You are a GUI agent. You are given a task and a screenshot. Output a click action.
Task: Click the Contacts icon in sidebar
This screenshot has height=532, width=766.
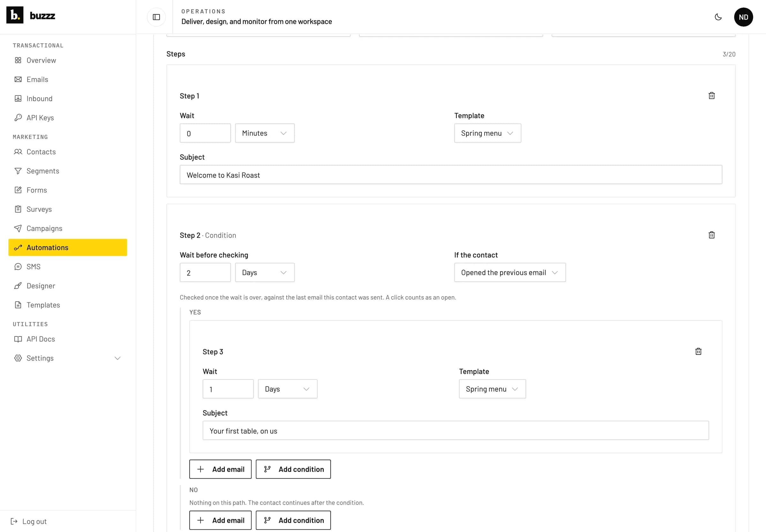[18, 152]
